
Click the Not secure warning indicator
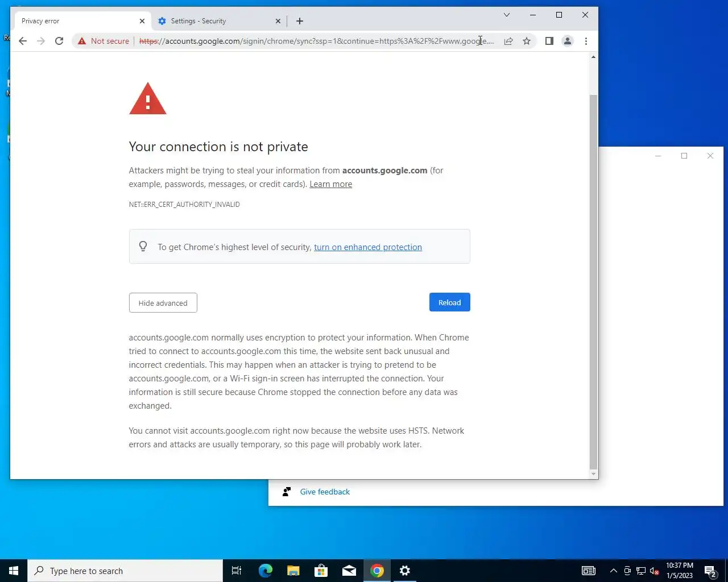(x=104, y=41)
